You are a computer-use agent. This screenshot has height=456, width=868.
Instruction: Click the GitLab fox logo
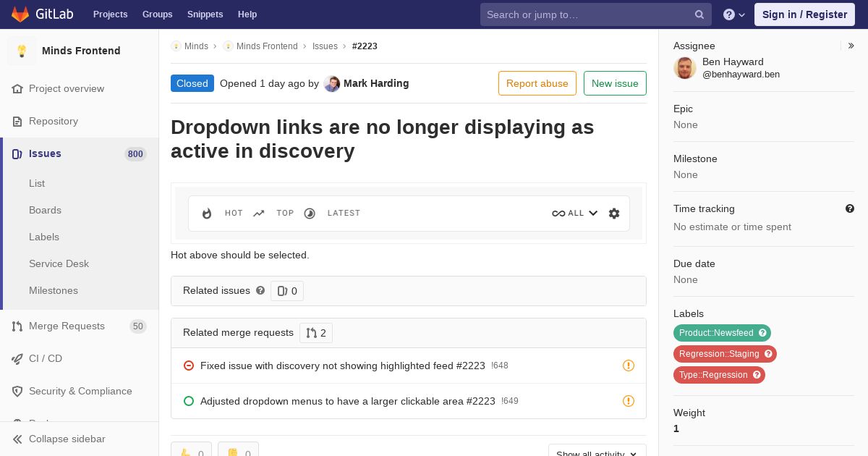(x=20, y=14)
